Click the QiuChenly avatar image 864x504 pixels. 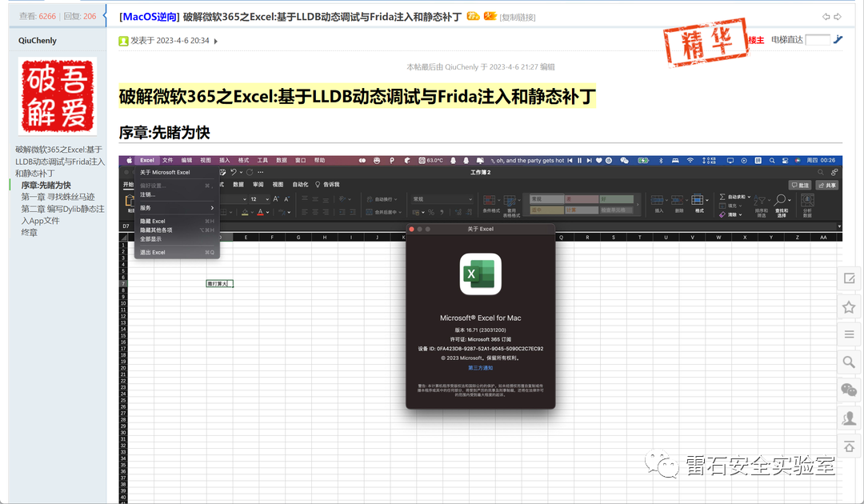pos(58,96)
